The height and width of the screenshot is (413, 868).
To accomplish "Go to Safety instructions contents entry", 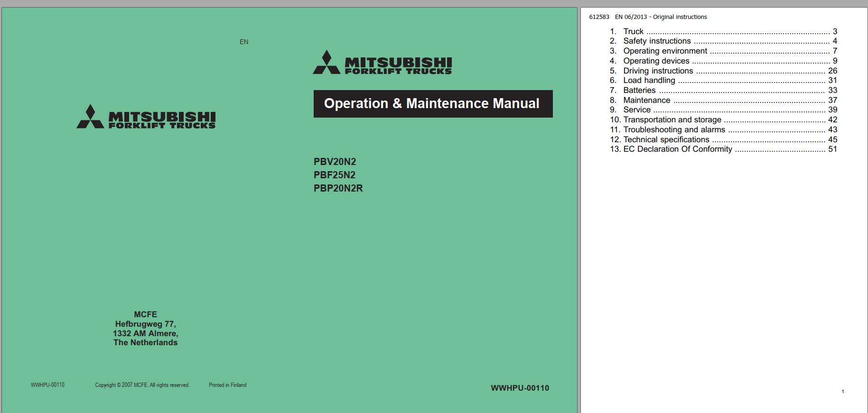I will pyautogui.click(x=723, y=41).
